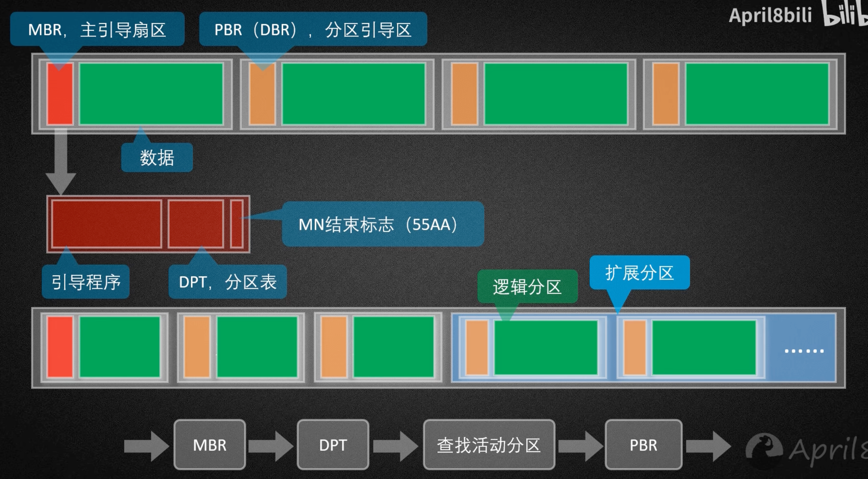The height and width of the screenshot is (479, 868).
Task: Click the "......" ellipsis in the extended partition
Action: click(804, 351)
